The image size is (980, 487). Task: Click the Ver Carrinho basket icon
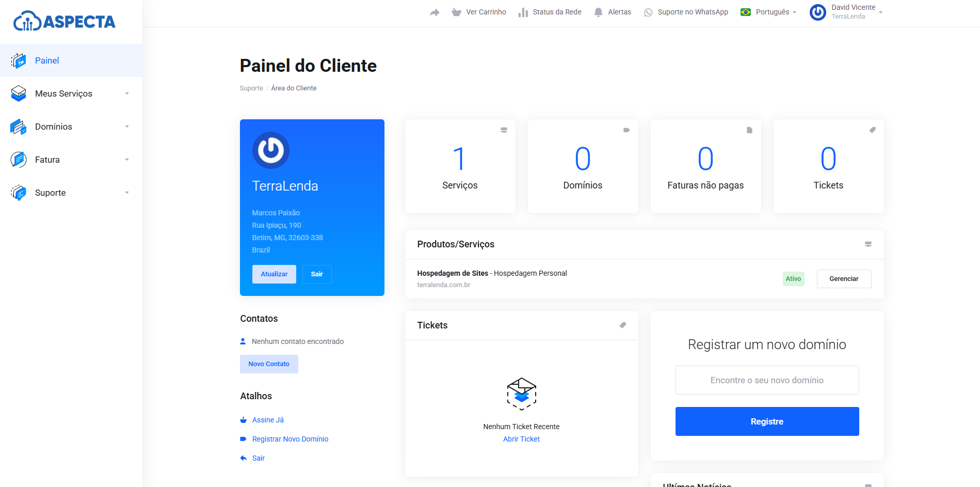456,12
